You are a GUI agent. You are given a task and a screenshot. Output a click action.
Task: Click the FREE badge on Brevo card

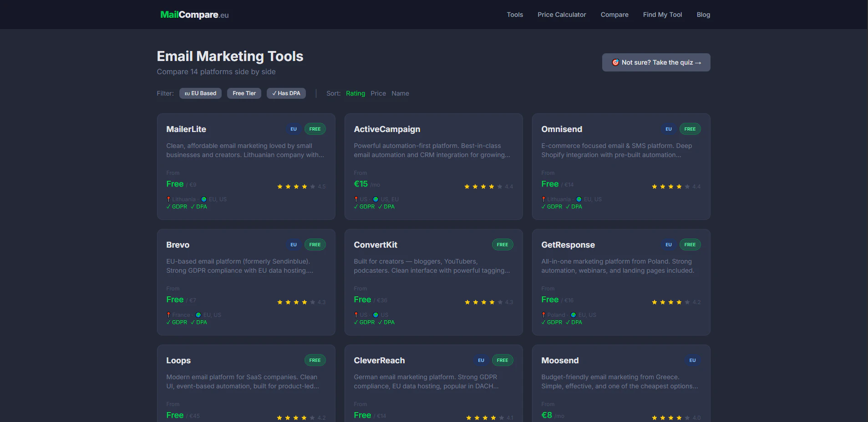(315, 245)
